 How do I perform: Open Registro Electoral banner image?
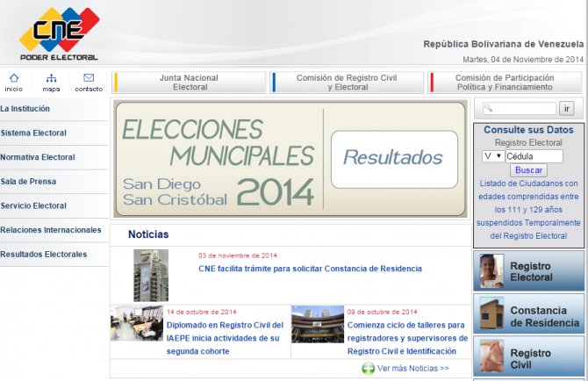point(529,271)
